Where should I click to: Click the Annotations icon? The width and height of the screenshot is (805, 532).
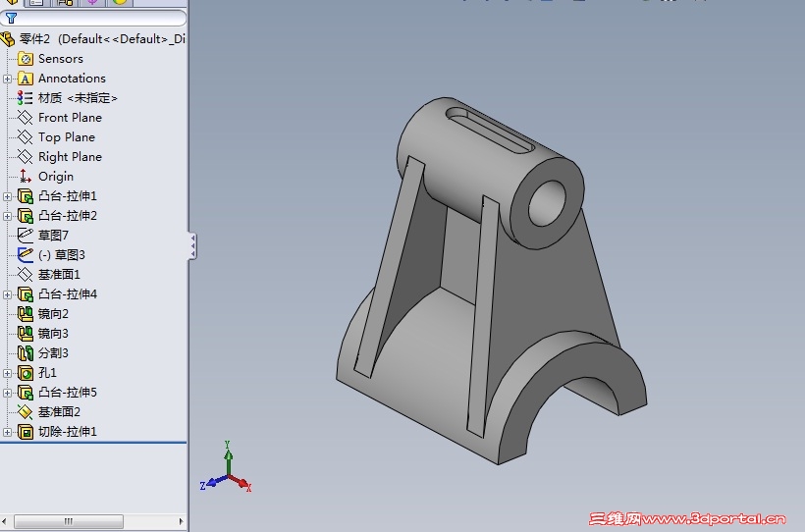click(x=26, y=79)
